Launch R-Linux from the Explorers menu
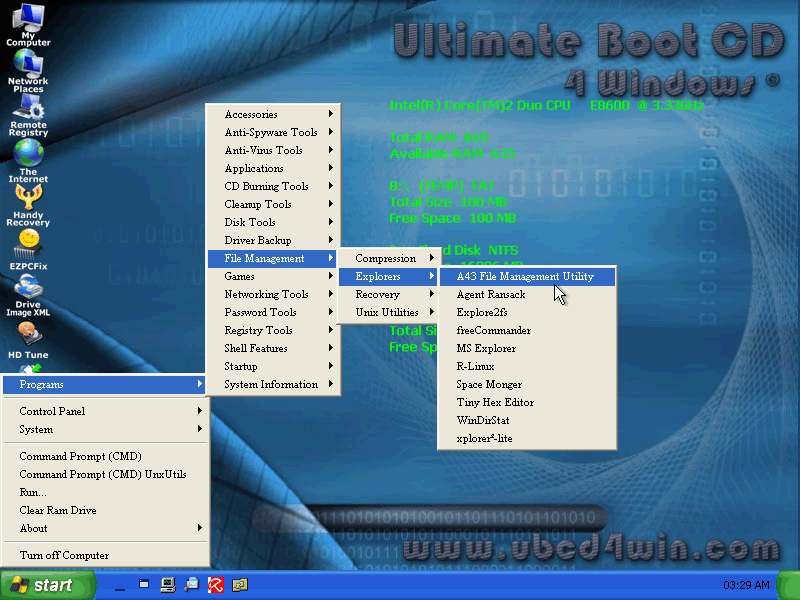 [x=527, y=366]
